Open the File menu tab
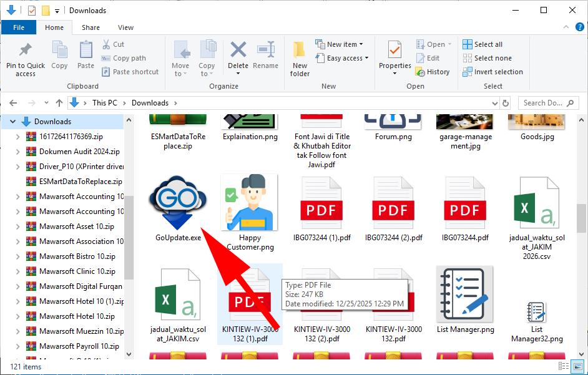Screen dimensions: 588x375 (x=19, y=27)
